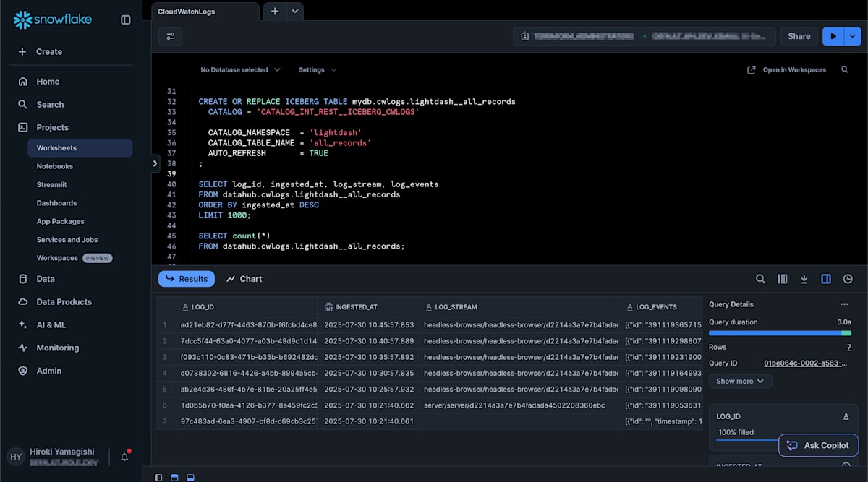Toggle the query details side panel

[826, 279]
